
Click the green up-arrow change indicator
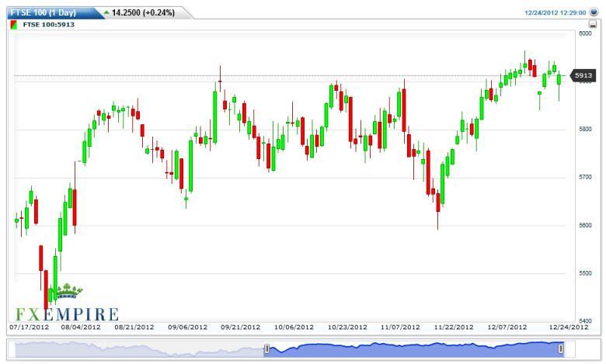pyautogui.click(x=106, y=12)
